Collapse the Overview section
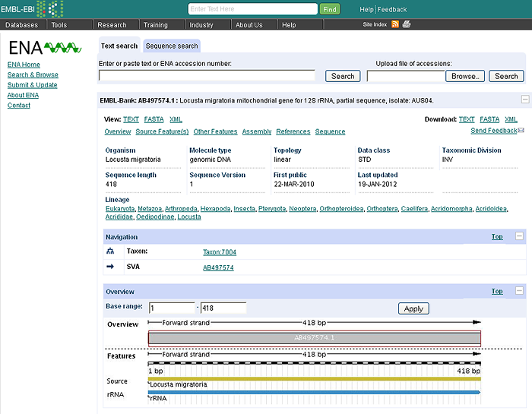The height and width of the screenshot is (414, 532). point(519,291)
